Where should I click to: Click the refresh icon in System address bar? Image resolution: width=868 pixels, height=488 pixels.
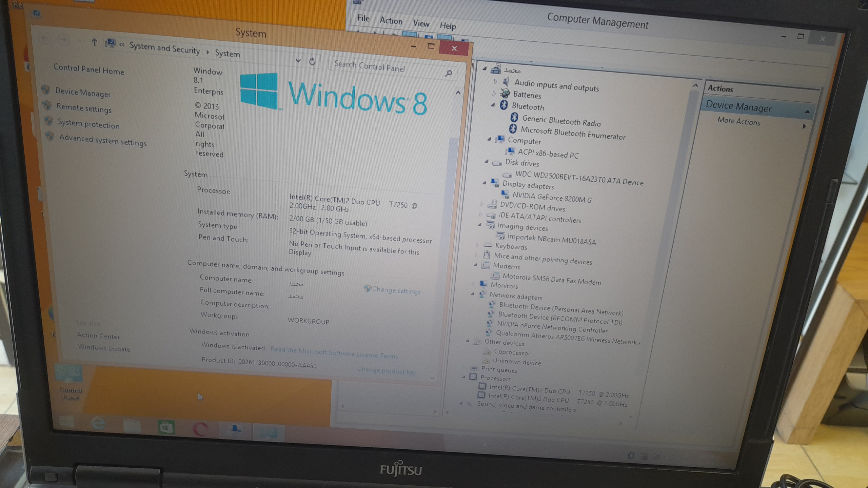[x=312, y=62]
